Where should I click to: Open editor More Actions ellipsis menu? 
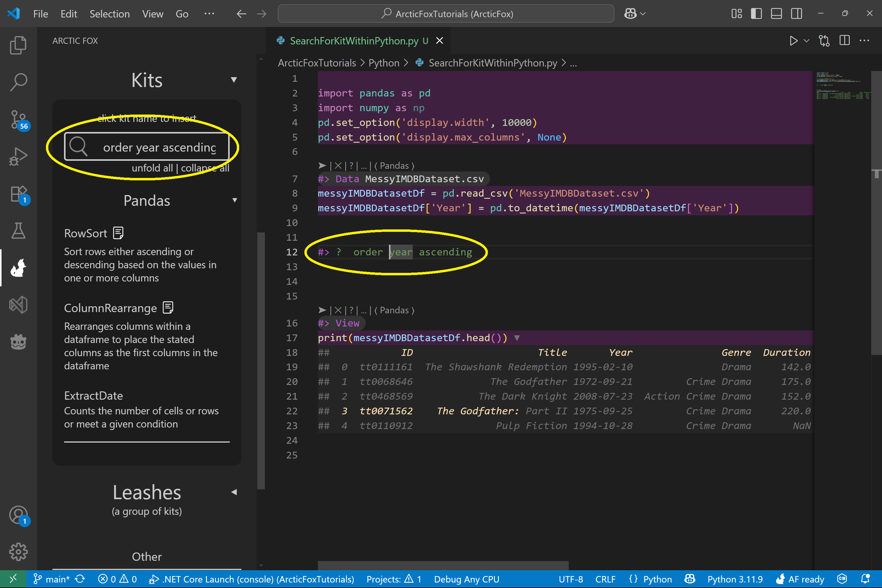pos(864,40)
